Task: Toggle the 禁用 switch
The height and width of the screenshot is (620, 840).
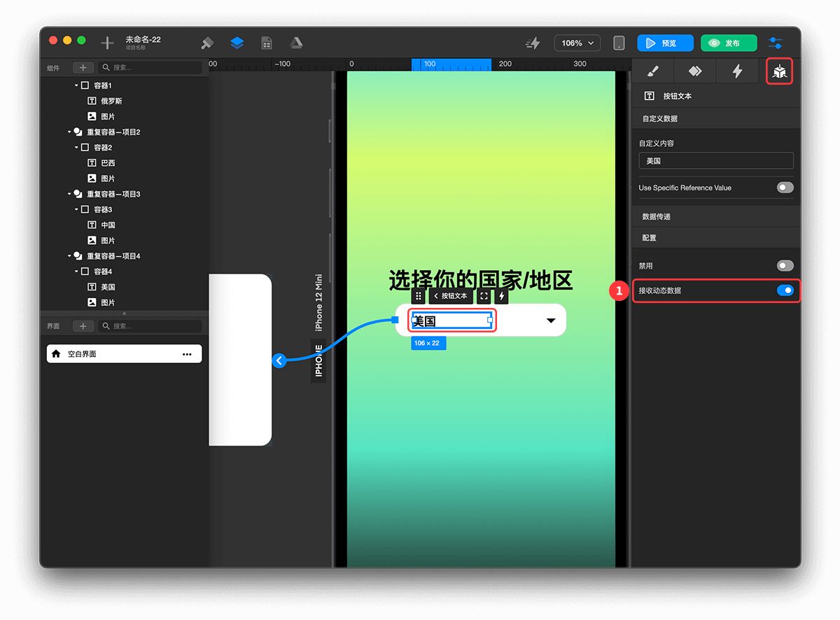Action: (785, 266)
